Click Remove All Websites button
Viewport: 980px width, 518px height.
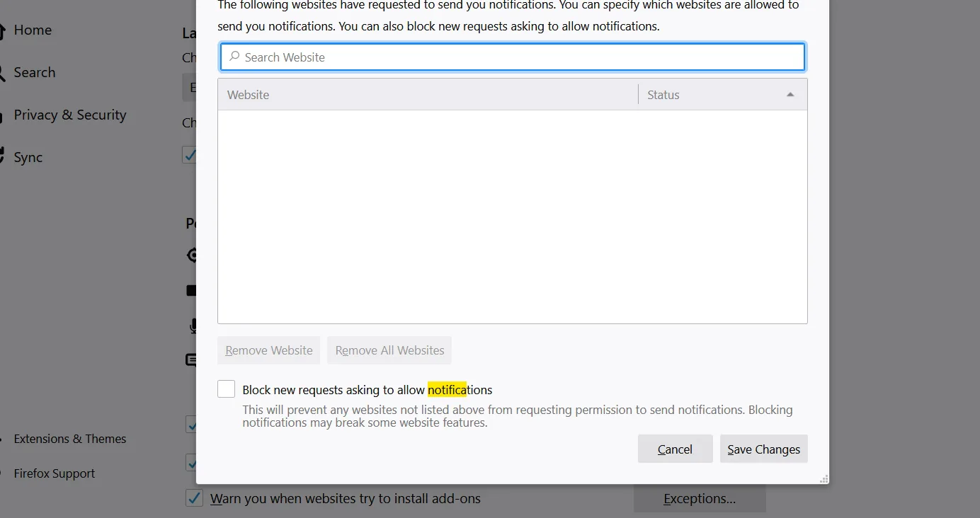tap(389, 350)
